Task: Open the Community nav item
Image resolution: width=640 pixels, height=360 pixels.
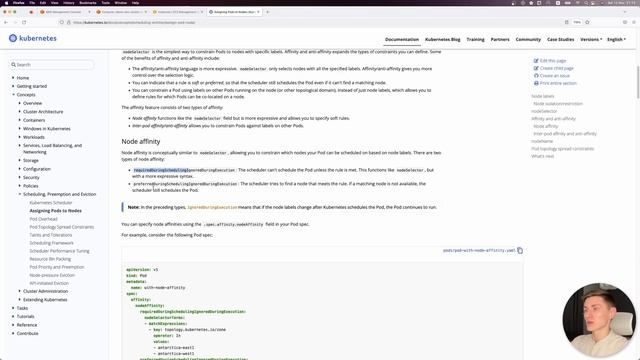Action: click(528, 40)
